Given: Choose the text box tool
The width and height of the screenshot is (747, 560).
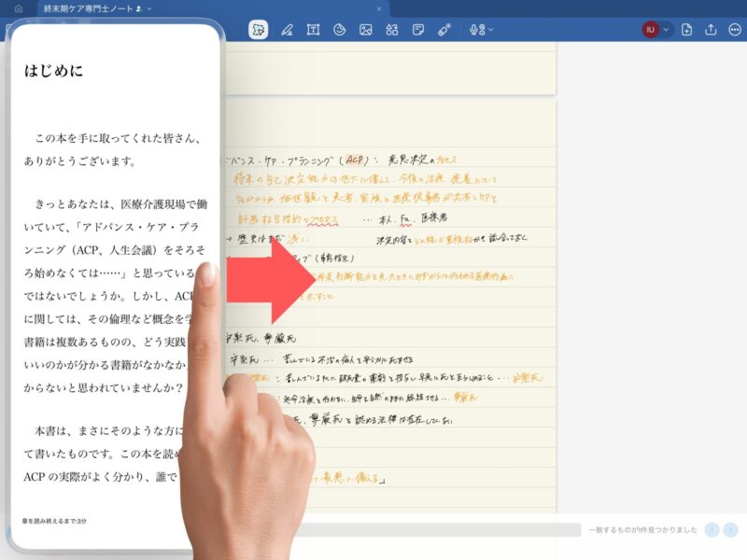Looking at the screenshot, I should tap(313, 30).
